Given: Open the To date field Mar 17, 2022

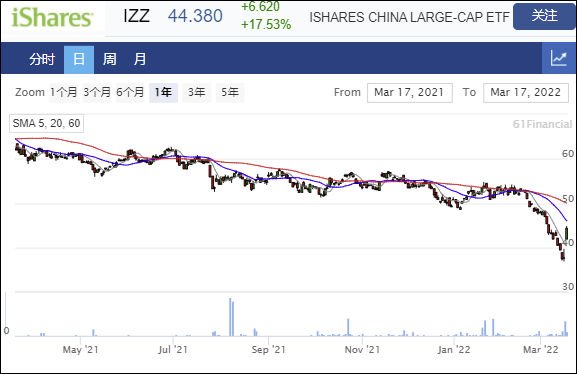Looking at the screenshot, I should (526, 93).
